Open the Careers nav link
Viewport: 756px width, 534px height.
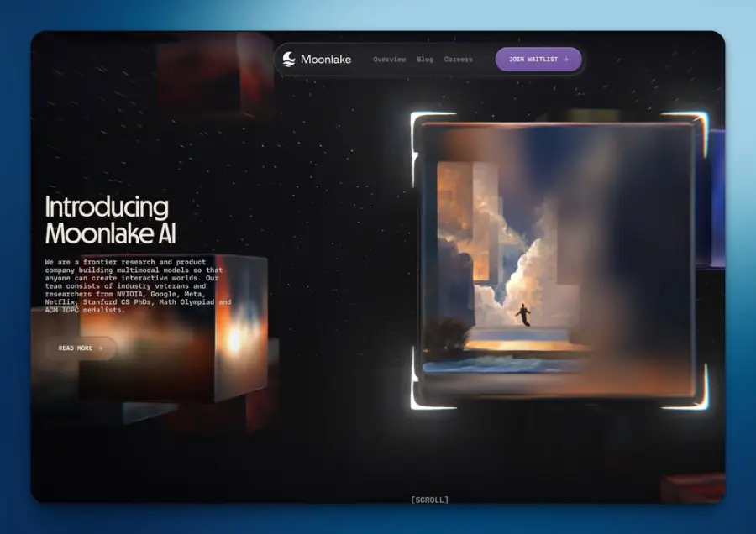[x=459, y=60]
